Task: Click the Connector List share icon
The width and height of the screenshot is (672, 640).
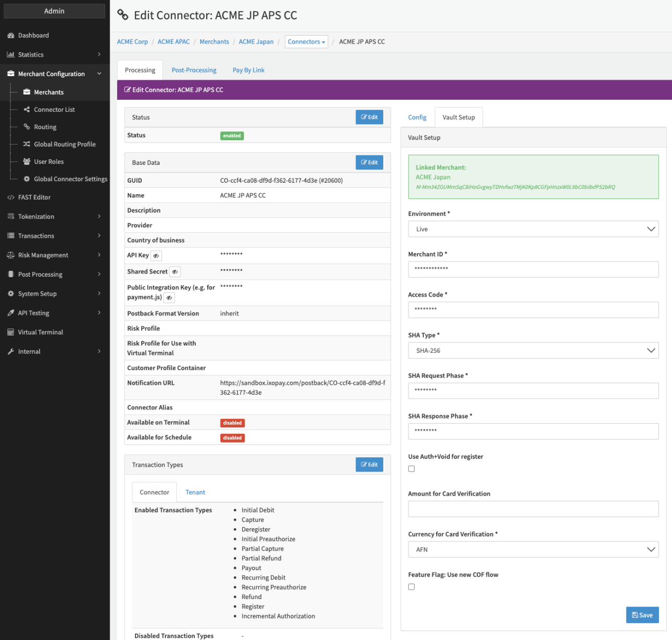Action: point(27,110)
